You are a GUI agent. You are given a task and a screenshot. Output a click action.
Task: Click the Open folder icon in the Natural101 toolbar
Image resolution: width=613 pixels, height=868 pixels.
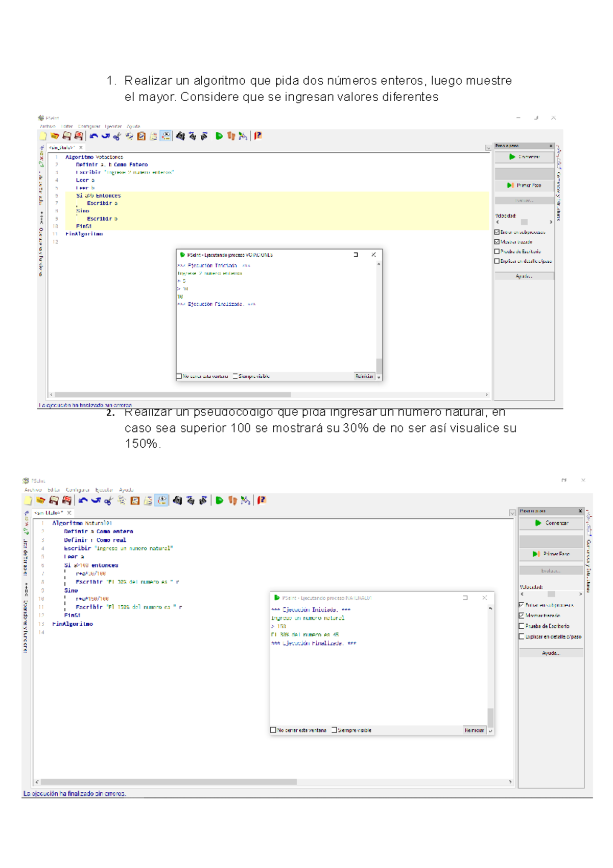pyautogui.click(x=41, y=500)
